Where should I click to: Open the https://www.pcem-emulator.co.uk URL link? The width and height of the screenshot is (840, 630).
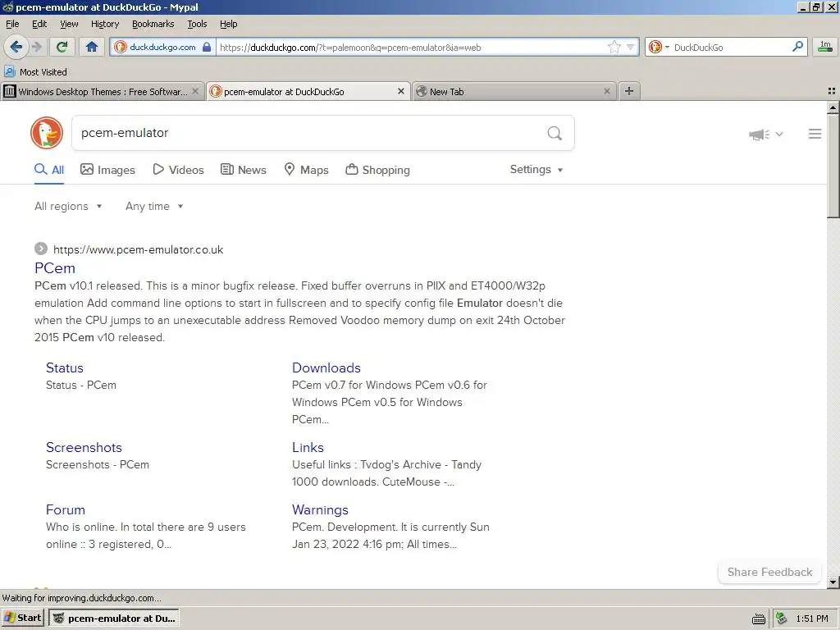138,249
